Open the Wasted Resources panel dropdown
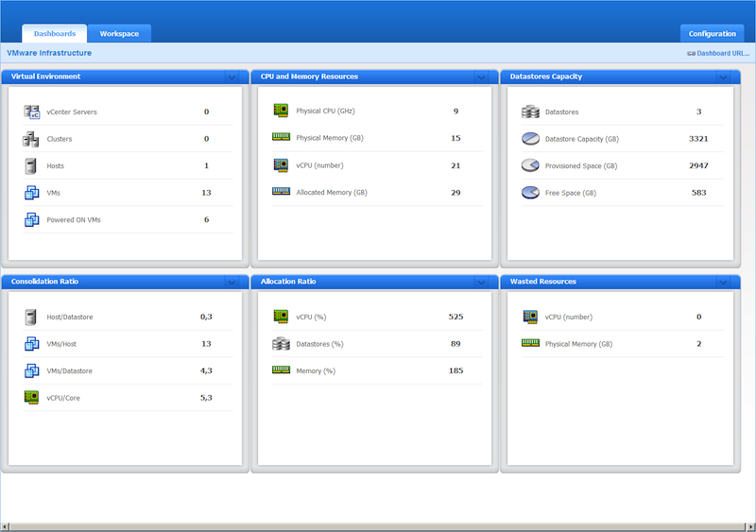 (x=723, y=283)
